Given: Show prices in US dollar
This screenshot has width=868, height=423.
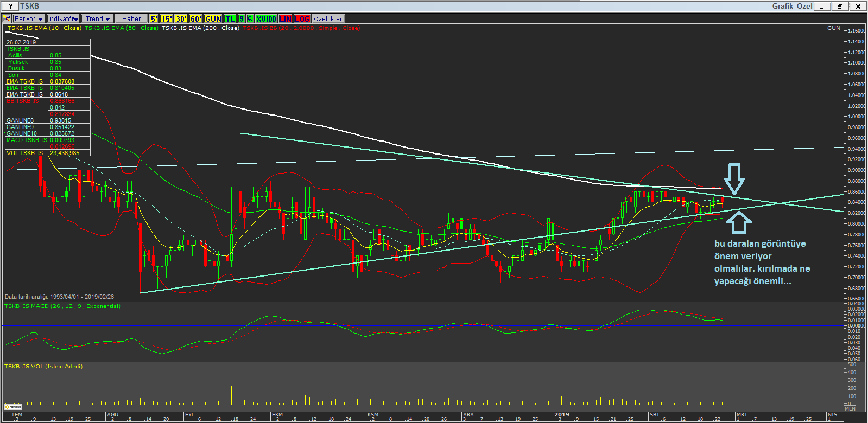Looking at the screenshot, I should click(x=242, y=18).
